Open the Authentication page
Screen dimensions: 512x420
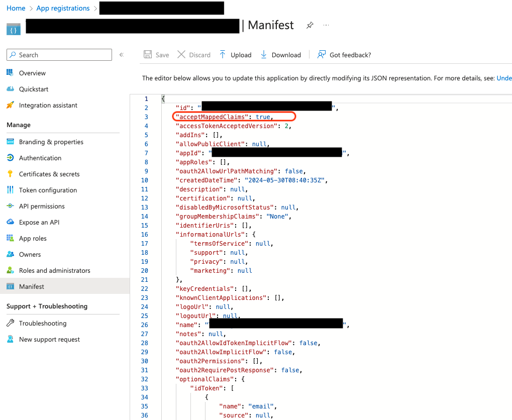pos(40,158)
